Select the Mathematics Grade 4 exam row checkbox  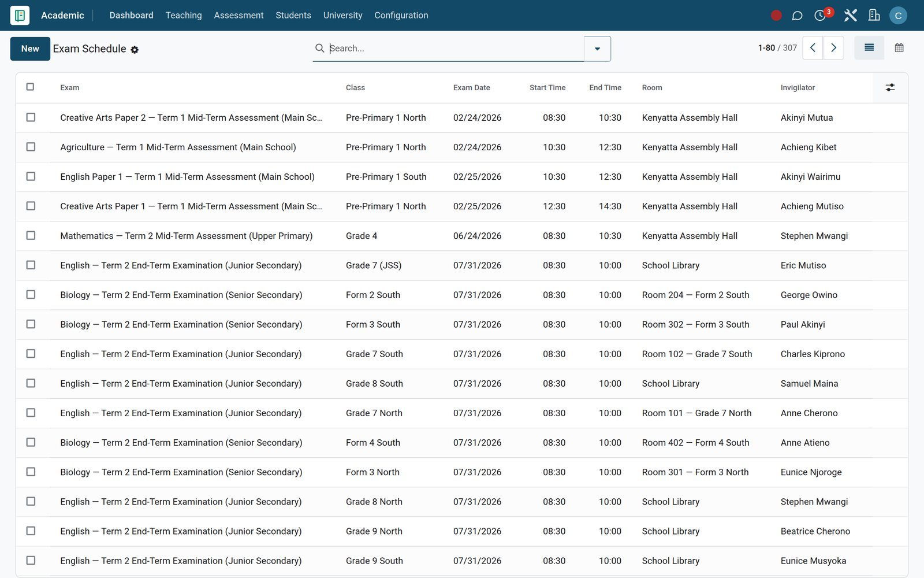click(31, 235)
